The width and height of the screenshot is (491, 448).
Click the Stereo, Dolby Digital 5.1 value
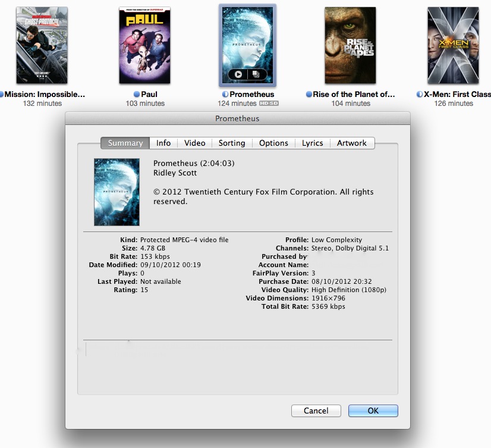tap(350, 248)
